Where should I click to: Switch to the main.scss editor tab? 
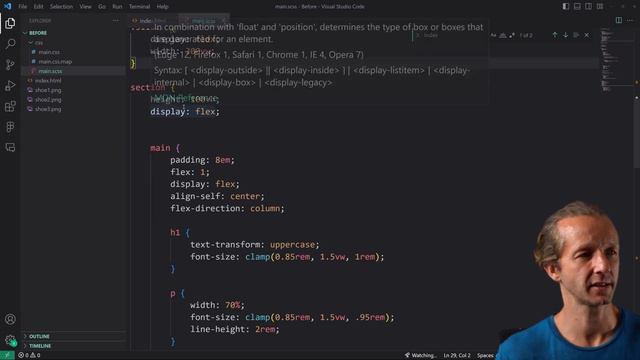pos(203,20)
